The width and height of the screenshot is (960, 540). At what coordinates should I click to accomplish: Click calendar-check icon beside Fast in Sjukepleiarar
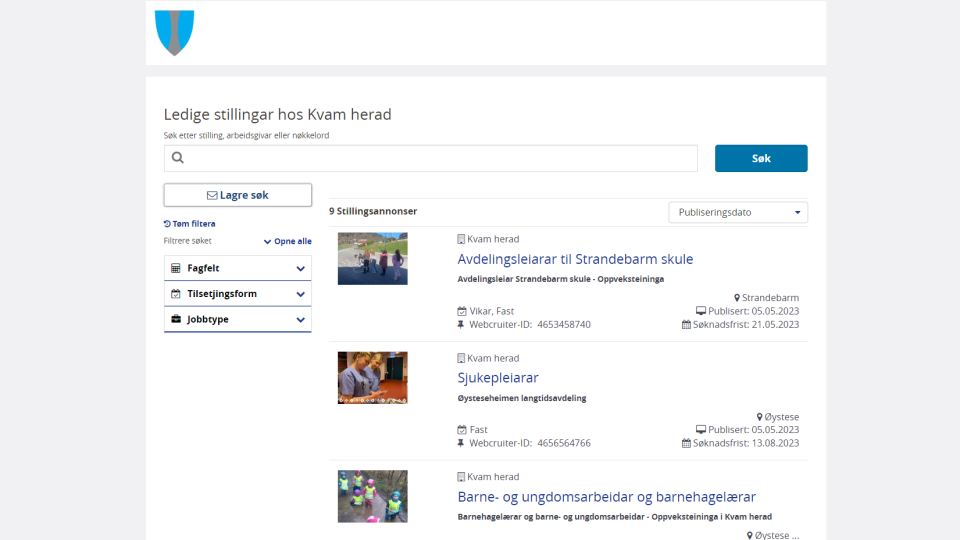462,430
